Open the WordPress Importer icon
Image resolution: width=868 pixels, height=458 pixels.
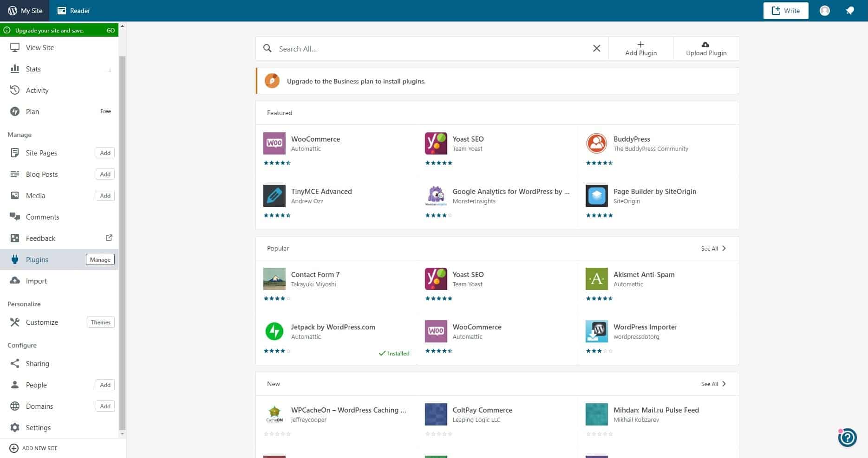point(597,331)
